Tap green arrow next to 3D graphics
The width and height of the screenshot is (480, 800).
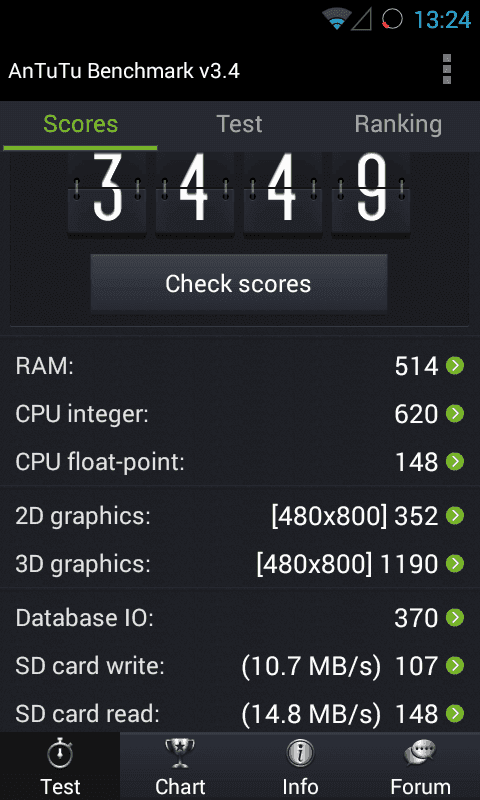[455, 564]
